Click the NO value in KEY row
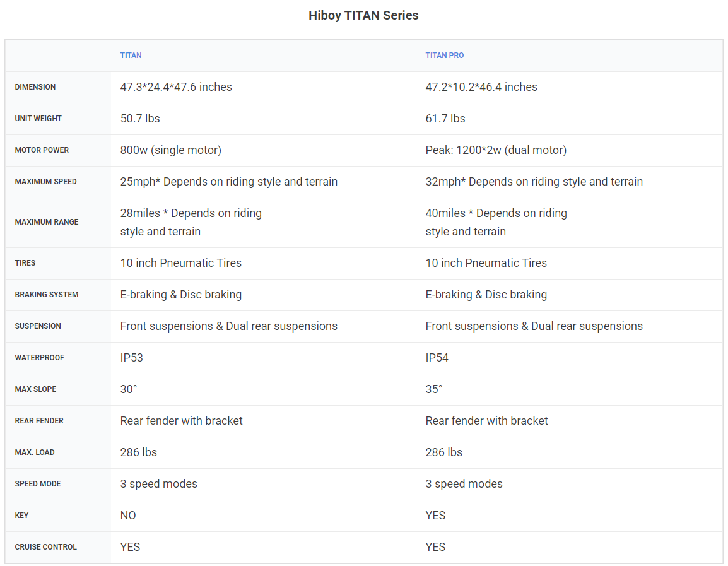The width and height of the screenshot is (728, 566). pyautogui.click(x=128, y=516)
